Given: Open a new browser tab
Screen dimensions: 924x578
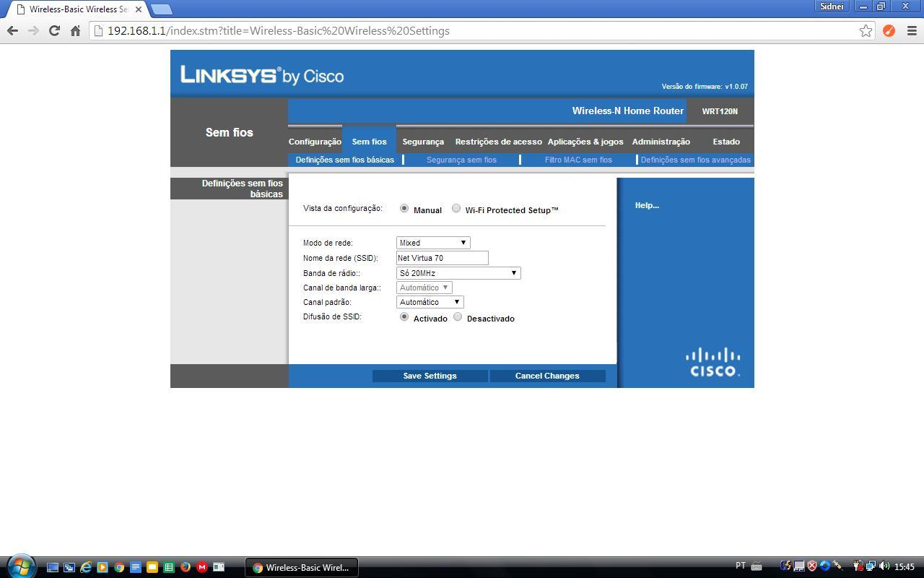Looking at the screenshot, I should point(162,9).
